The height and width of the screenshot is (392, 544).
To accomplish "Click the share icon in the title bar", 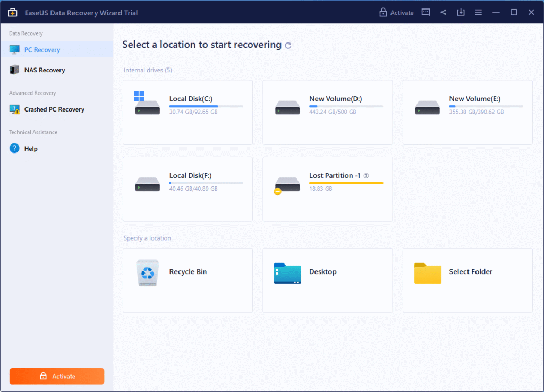I will (x=443, y=12).
